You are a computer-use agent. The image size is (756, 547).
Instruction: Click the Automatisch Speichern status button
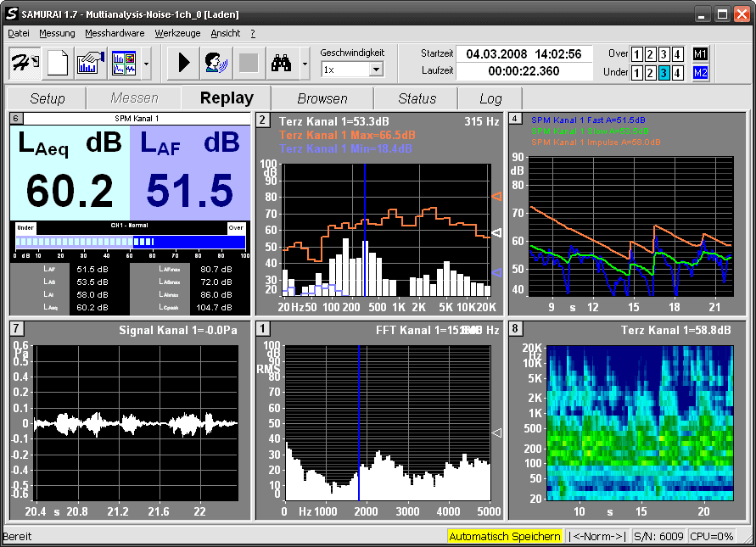[x=505, y=536]
